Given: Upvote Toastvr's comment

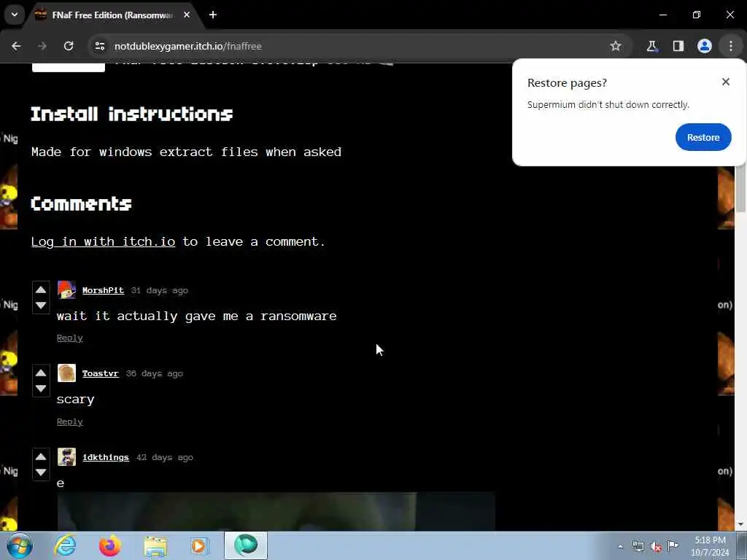Looking at the screenshot, I should (41, 373).
